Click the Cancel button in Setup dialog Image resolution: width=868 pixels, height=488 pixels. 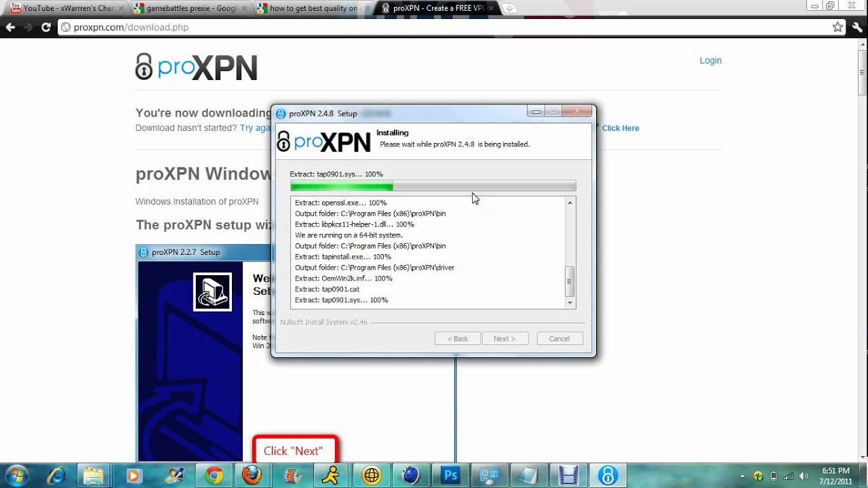pos(559,338)
